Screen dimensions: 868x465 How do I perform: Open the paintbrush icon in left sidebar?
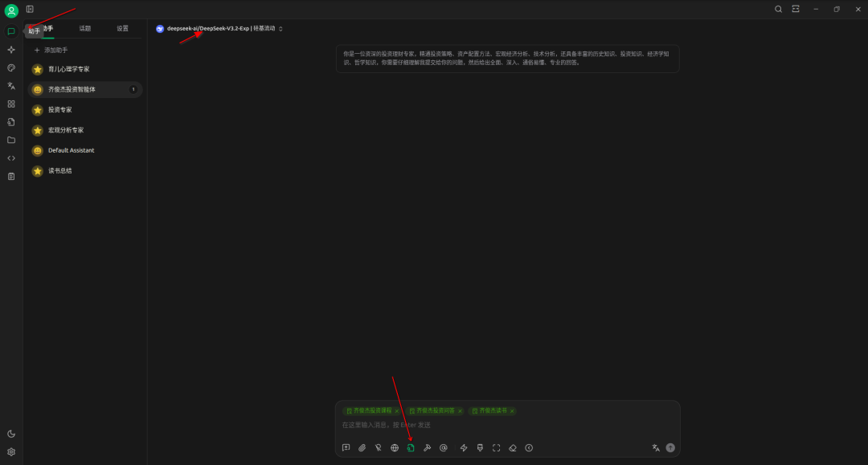[11, 68]
